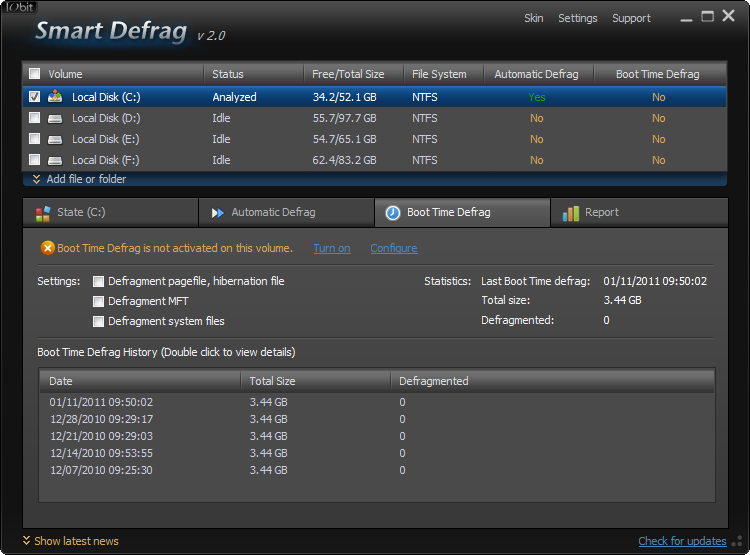Screen dimensions: 750x555
Task: Click the Local Disk (C:) system drive icon
Action: (55, 97)
